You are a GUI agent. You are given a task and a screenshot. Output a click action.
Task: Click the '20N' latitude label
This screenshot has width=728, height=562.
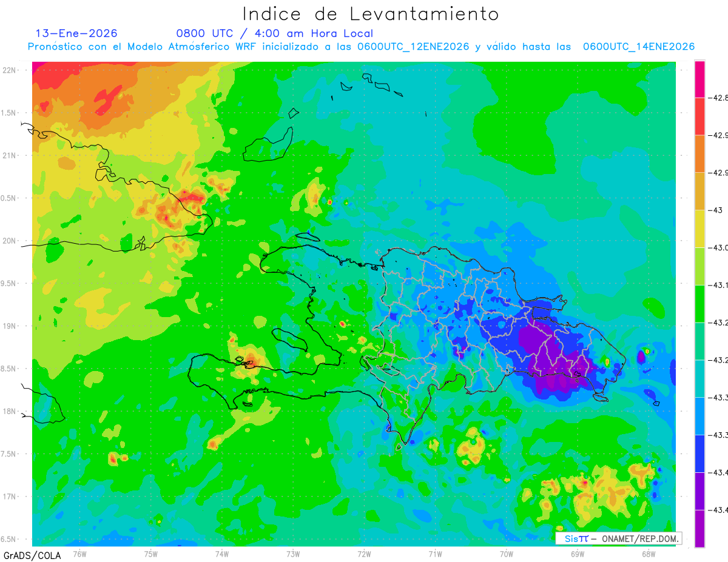[x=9, y=241]
